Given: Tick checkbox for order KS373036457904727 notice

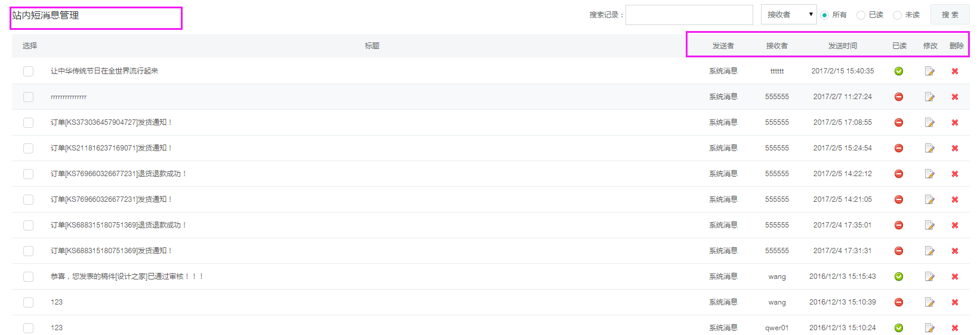Looking at the screenshot, I should coord(28,122).
